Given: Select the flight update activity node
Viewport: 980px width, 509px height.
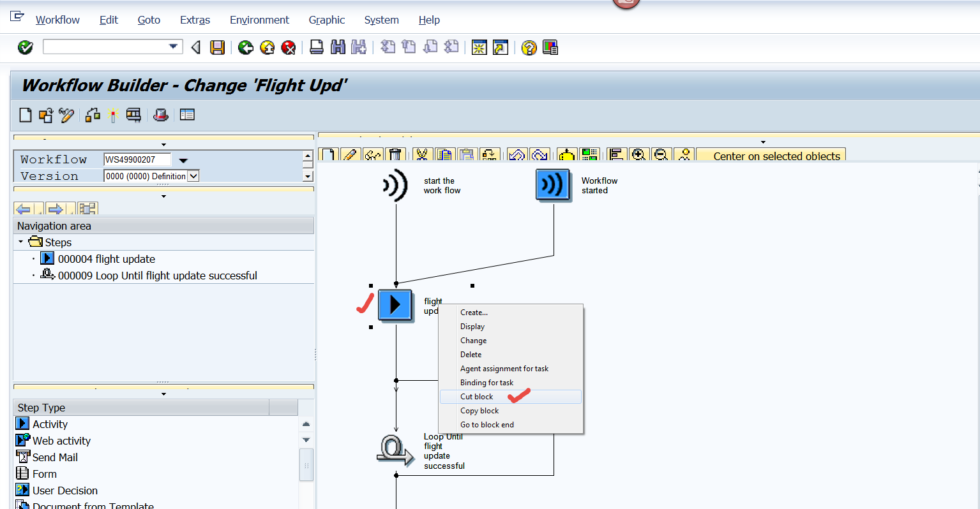Looking at the screenshot, I should click(x=395, y=306).
